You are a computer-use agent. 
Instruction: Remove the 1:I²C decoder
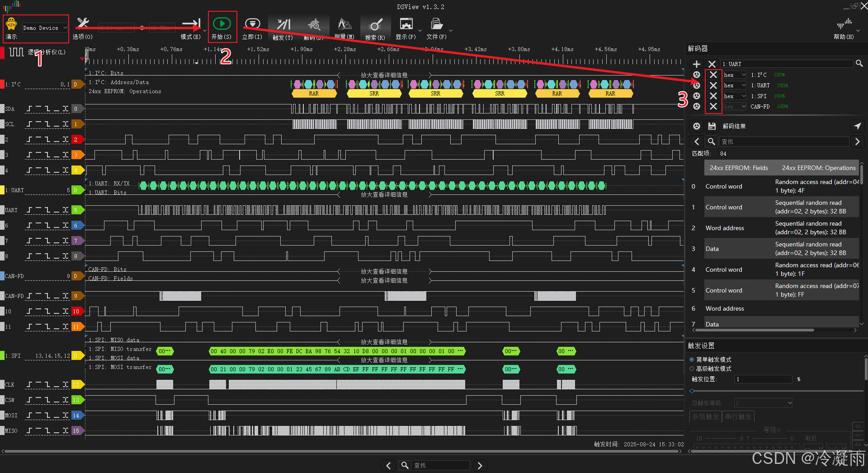click(x=713, y=75)
